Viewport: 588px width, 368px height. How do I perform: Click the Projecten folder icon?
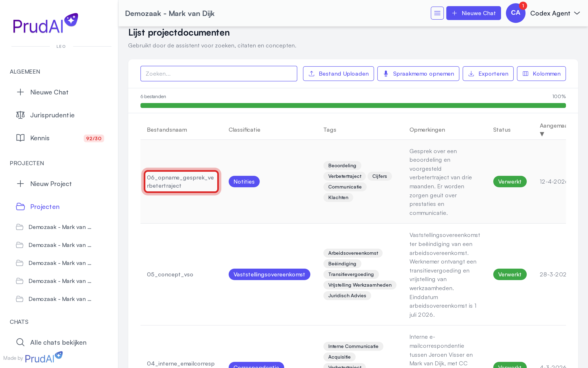tap(20, 206)
